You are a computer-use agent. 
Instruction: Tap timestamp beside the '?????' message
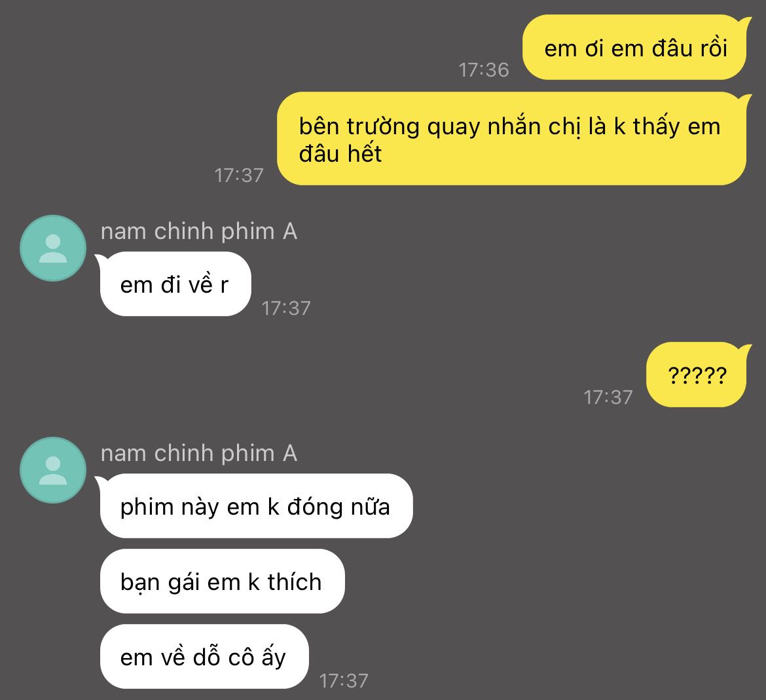click(x=608, y=397)
